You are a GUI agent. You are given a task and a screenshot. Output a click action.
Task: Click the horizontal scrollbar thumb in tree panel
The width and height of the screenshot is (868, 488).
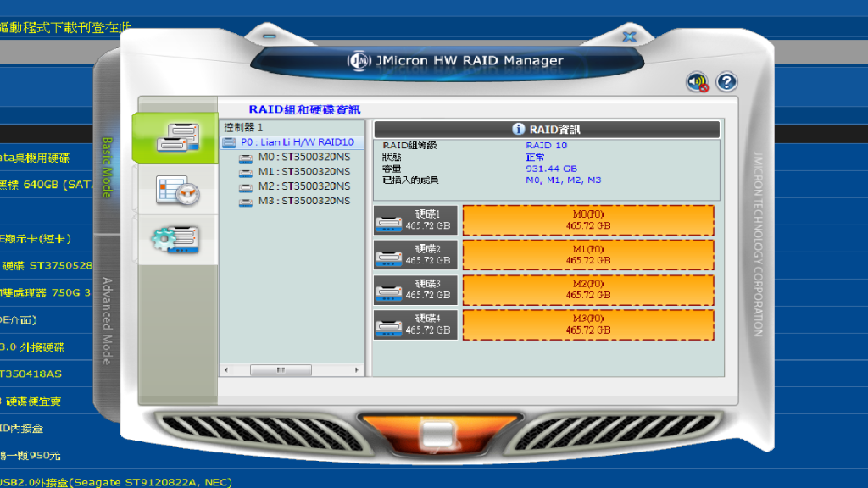(281, 369)
